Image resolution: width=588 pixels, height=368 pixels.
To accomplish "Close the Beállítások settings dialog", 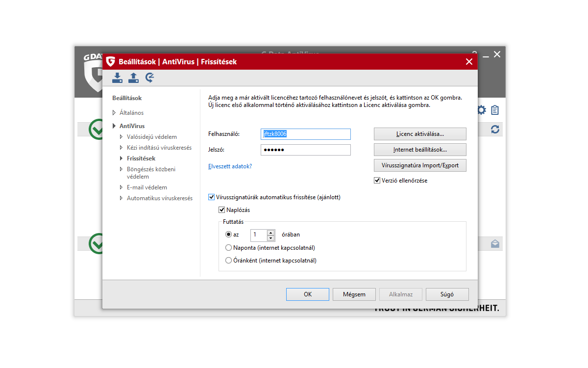I will 469,62.
